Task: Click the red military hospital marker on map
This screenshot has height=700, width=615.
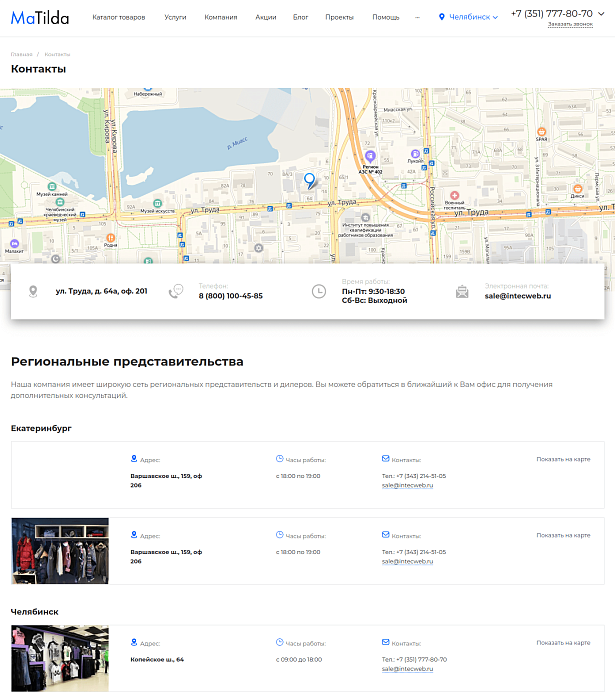Action: (x=454, y=196)
